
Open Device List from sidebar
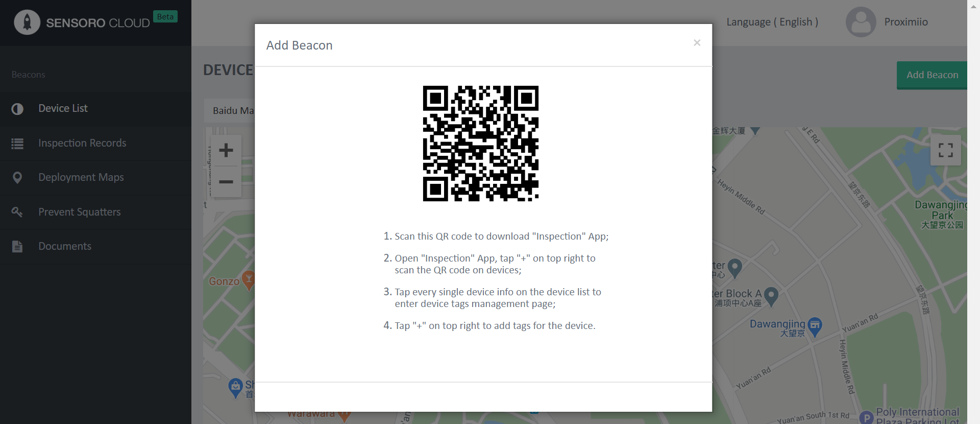tap(95, 109)
